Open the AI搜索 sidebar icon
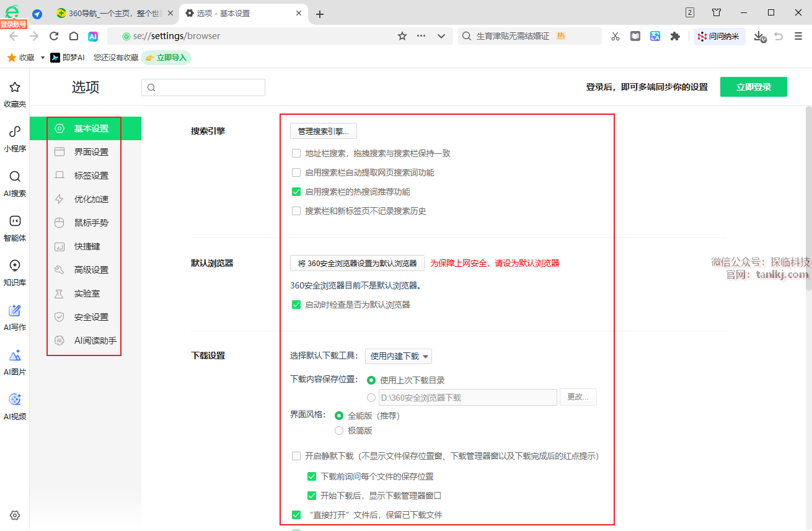812x531 pixels. tap(15, 177)
